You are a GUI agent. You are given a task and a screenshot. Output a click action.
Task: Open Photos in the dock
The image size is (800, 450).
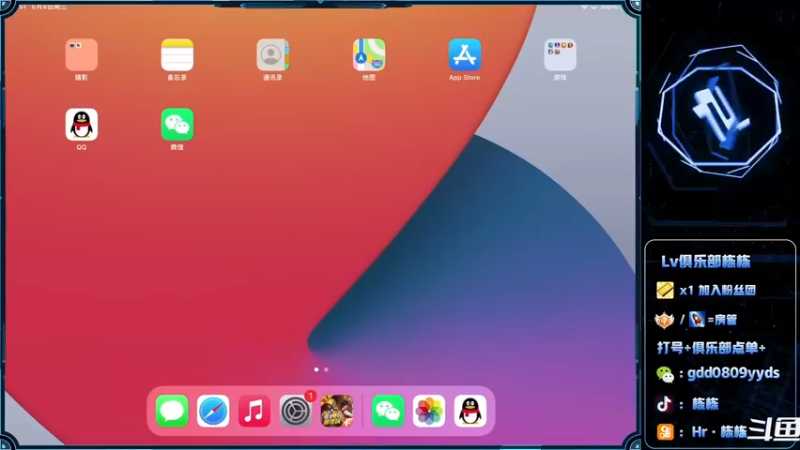tap(429, 411)
